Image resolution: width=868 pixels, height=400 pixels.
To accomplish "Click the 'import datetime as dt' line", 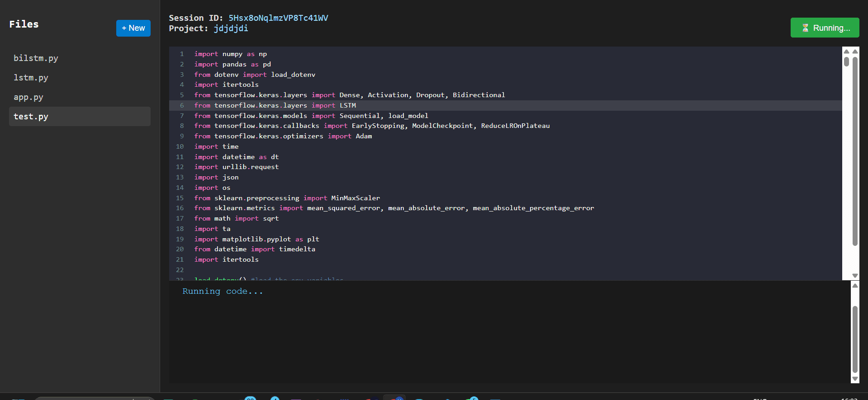I will tap(237, 157).
